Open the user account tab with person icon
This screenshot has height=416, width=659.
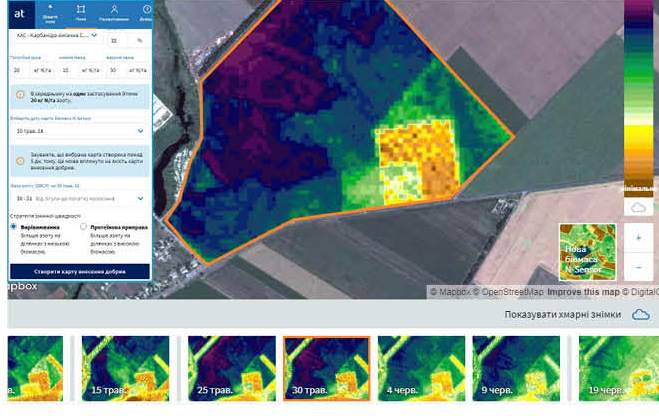tap(113, 13)
